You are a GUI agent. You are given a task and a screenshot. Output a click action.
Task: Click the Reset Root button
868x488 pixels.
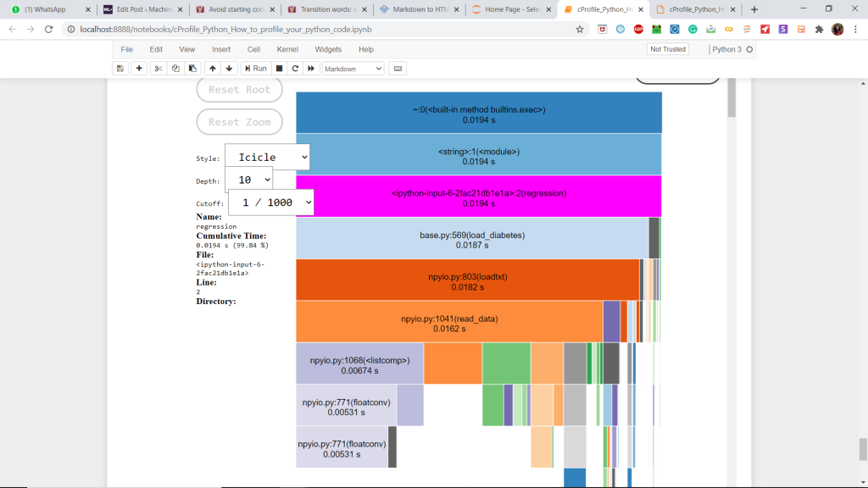(x=239, y=89)
